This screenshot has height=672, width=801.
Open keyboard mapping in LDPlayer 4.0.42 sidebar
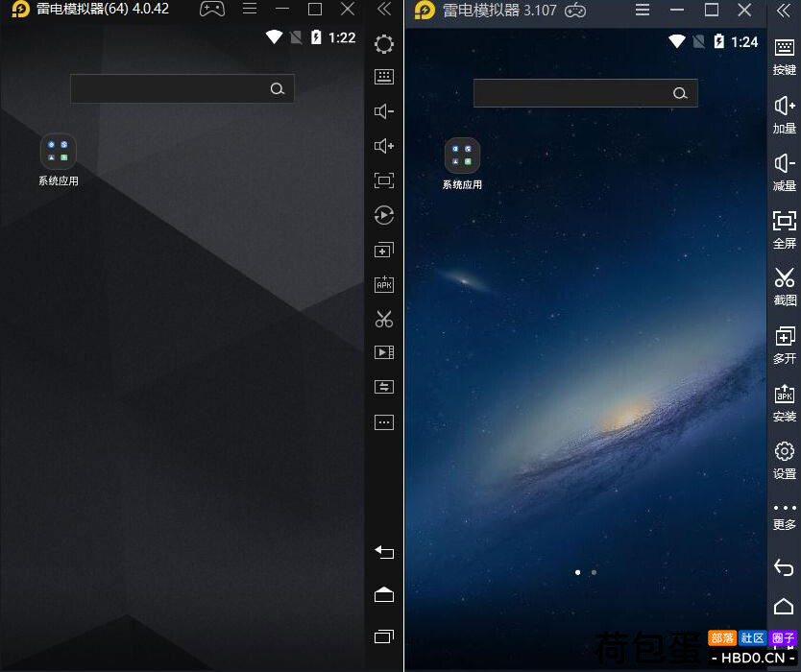click(383, 77)
